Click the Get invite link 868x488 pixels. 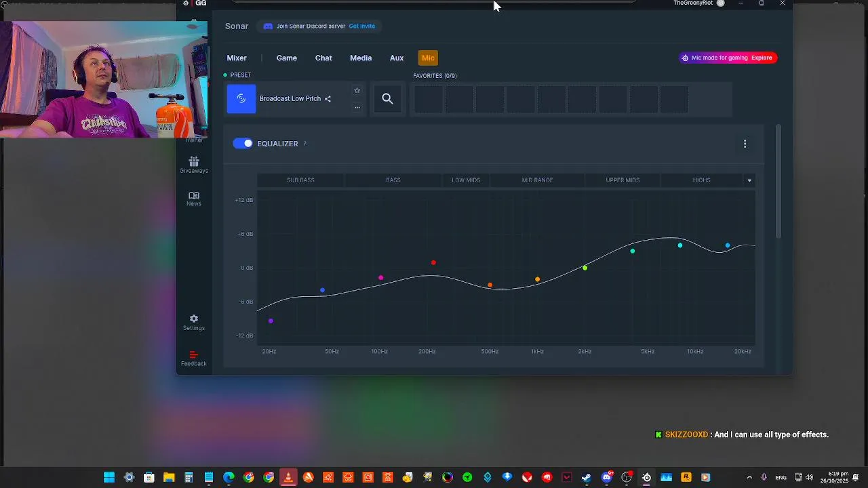(362, 26)
